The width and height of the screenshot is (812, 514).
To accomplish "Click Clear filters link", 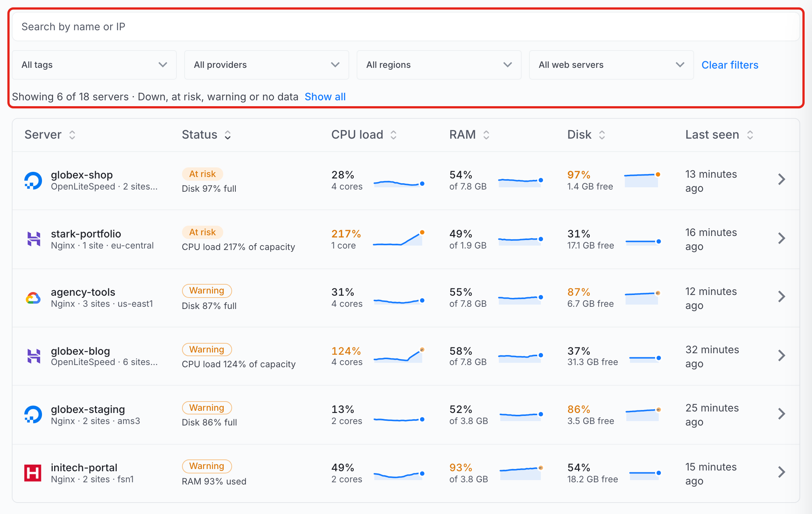I will tap(730, 65).
